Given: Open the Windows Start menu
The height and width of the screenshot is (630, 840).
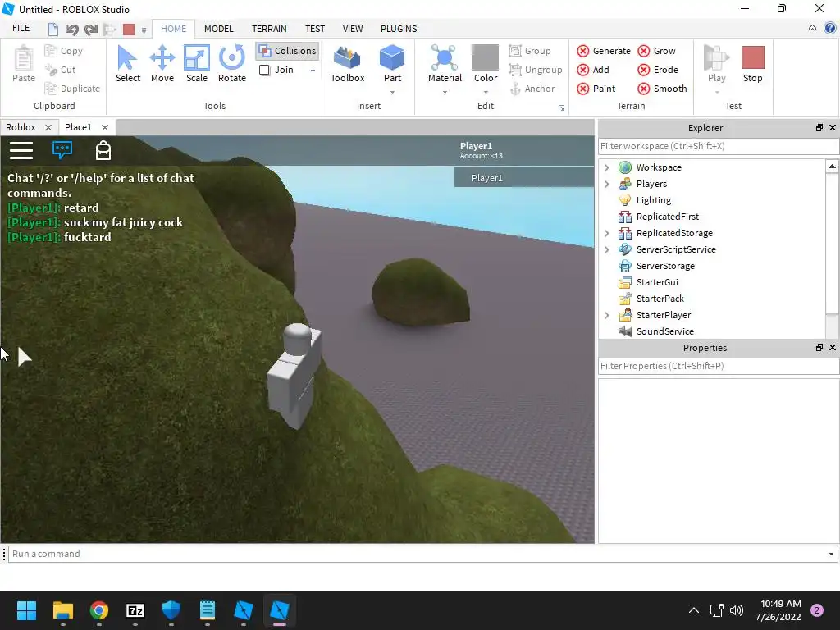Looking at the screenshot, I should click(26, 610).
